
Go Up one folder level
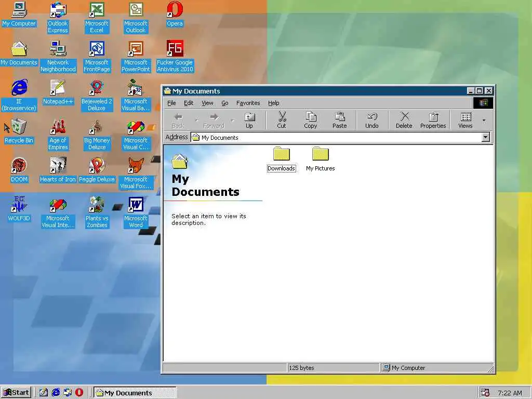click(x=249, y=120)
